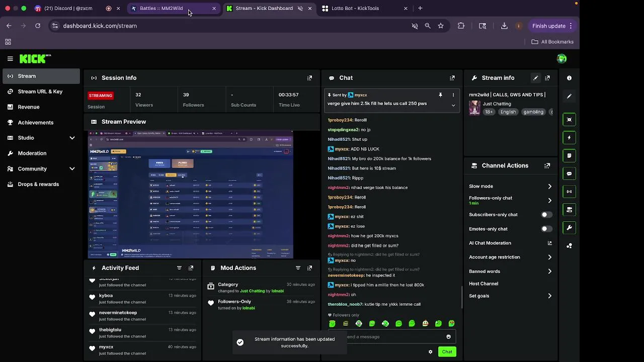Click the chat panel scrollbar
The height and width of the screenshot is (362, 644).
click(462, 297)
